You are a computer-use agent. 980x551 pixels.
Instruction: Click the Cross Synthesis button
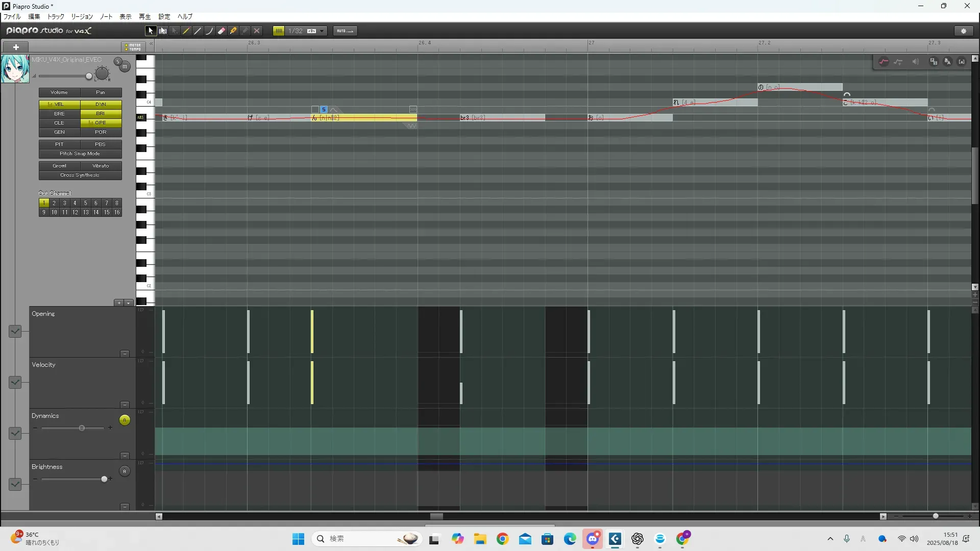pyautogui.click(x=80, y=175)
